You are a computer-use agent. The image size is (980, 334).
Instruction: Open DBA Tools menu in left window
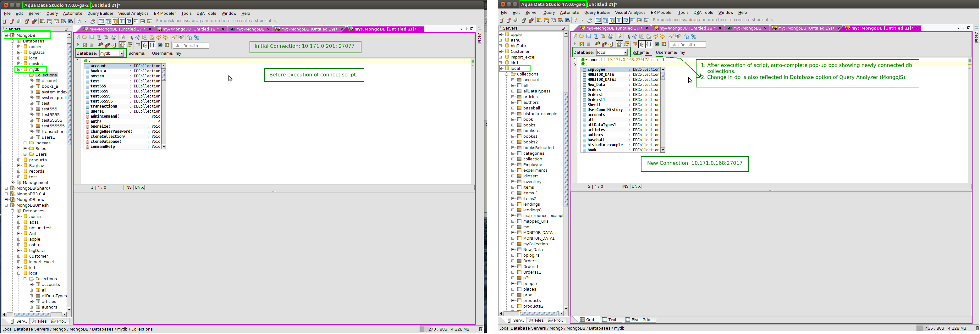click(206, 13)
